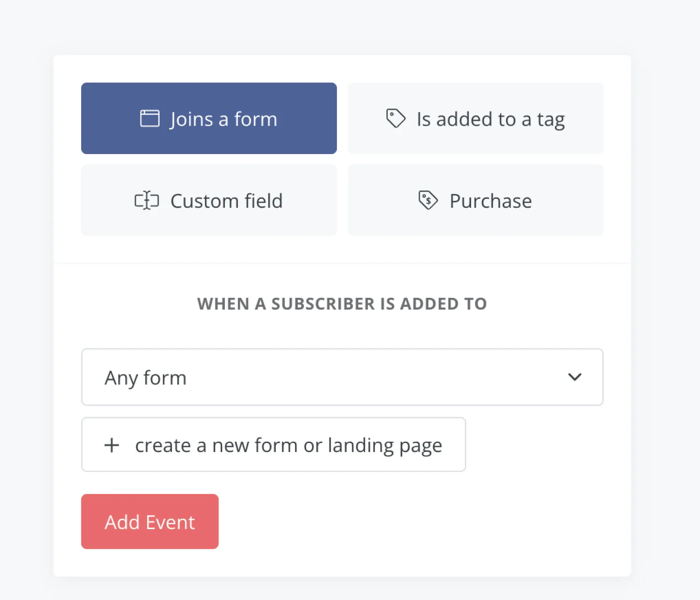
Task: Click the When a subscriber is added to heading
Action: (x=342, y=304)
